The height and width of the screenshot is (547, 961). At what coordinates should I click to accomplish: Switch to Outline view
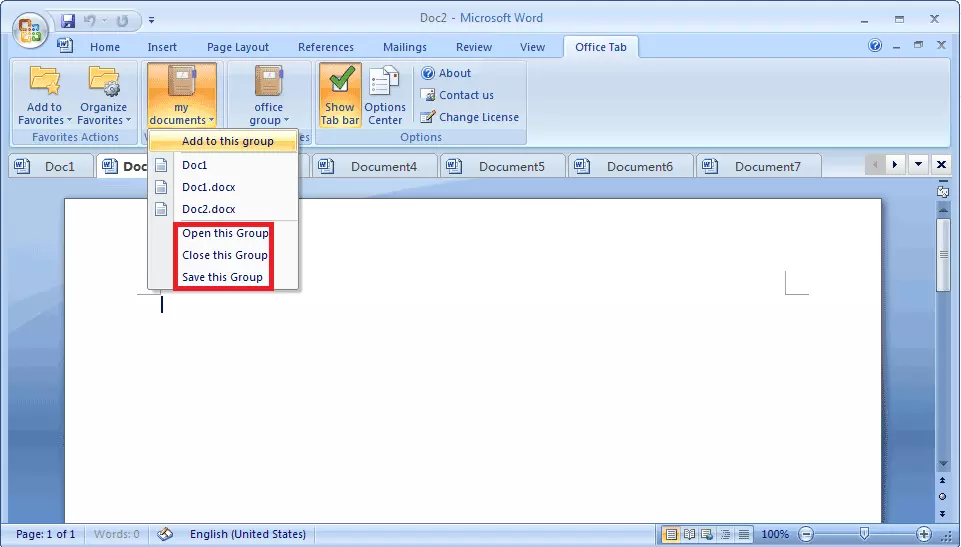(726, 535)
